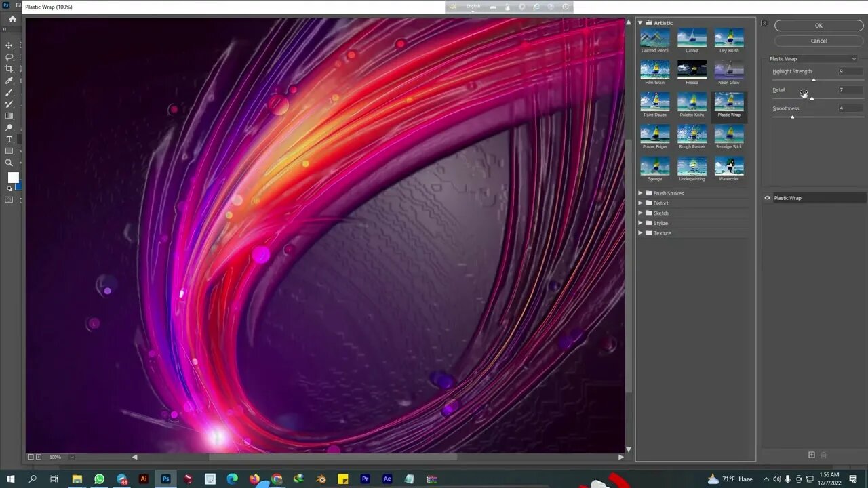This screenshot has width=868, height=488.
Task: Expand the Distort filter folder
Action: pyautogui.click(x=640, y=203)
